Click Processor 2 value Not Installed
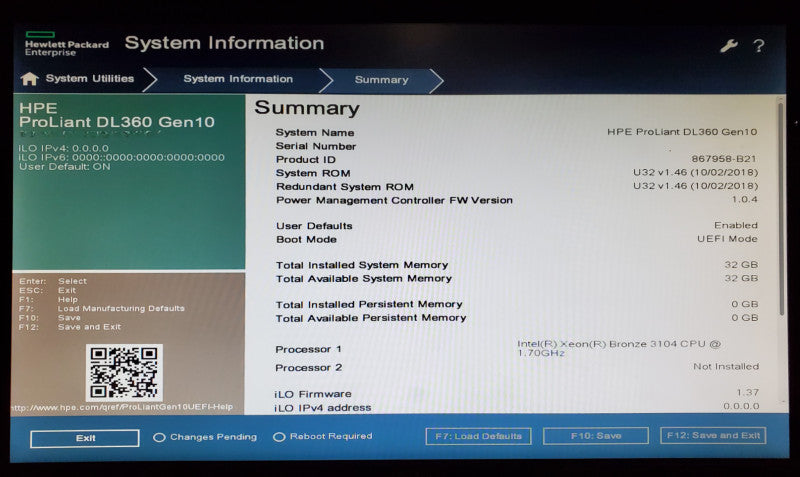The height and width of the screenshot is (477, 800). point(726,366)
